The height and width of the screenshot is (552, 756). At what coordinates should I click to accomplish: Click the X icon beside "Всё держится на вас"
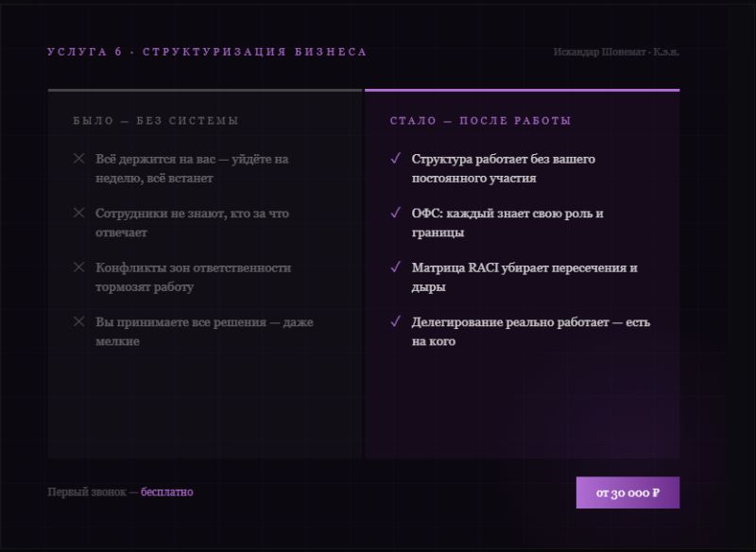[x=79, y=159]
